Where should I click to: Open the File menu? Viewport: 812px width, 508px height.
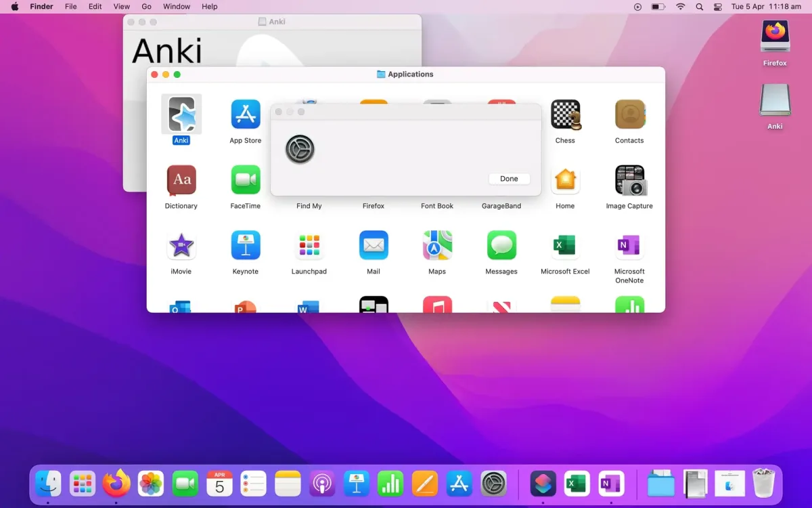(71, 7)
